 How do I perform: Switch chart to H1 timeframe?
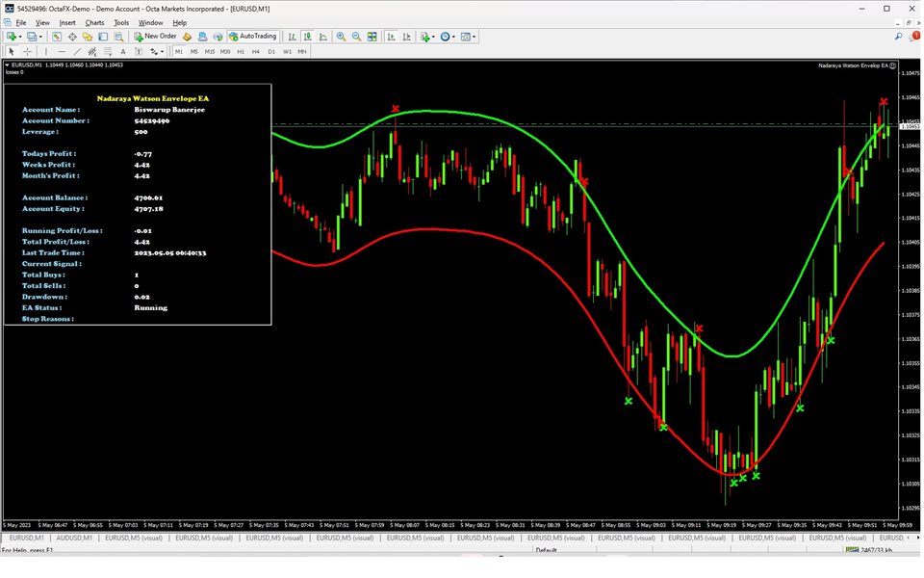[x=241, y=51]
